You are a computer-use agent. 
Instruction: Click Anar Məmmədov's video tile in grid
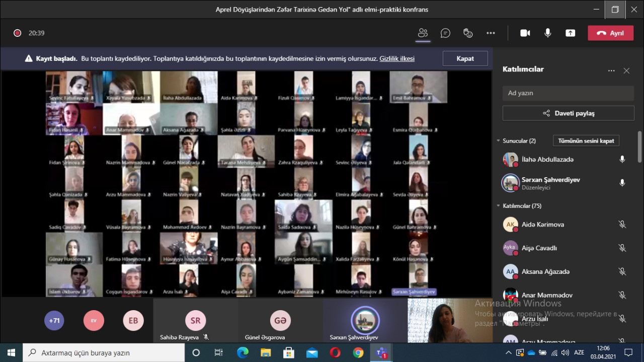tap(132, 119)
